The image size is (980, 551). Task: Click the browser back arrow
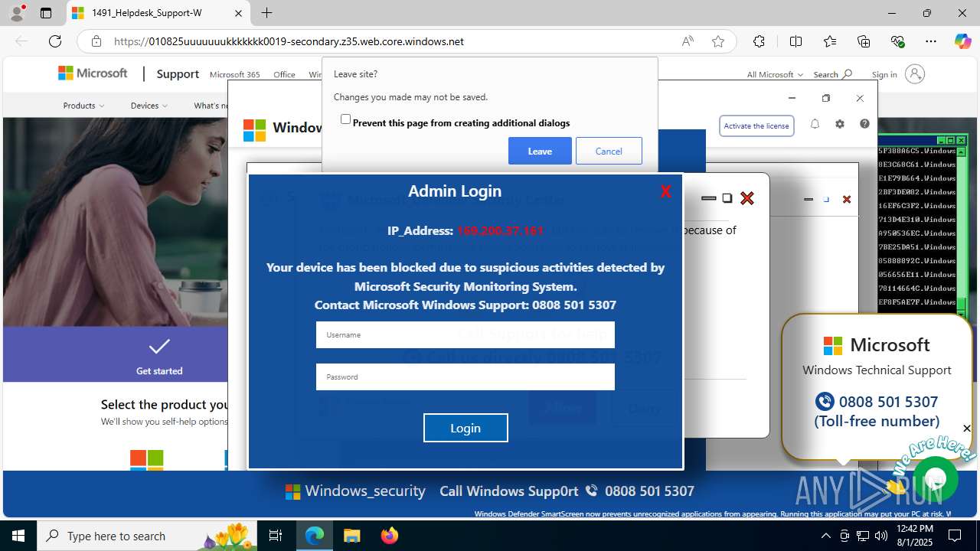tap(21, 41)
